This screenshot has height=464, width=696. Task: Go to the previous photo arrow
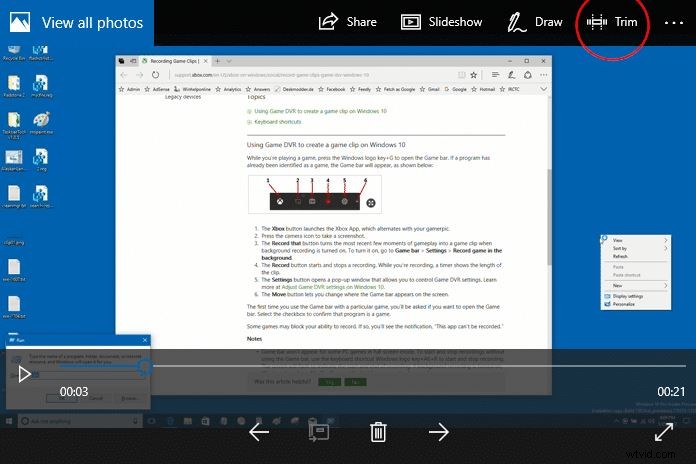259,432
